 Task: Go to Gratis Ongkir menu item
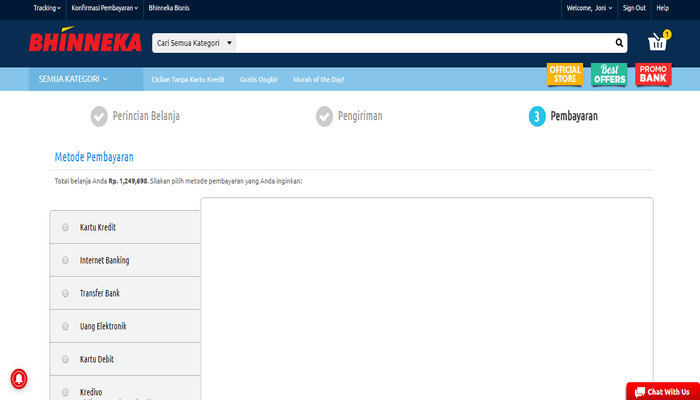pos(259,79)
